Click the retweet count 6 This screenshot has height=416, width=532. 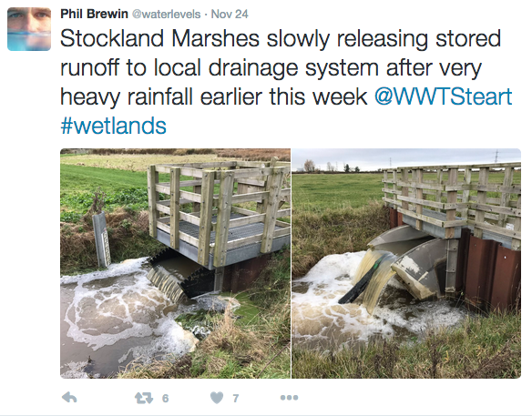[x=165, y=398]
